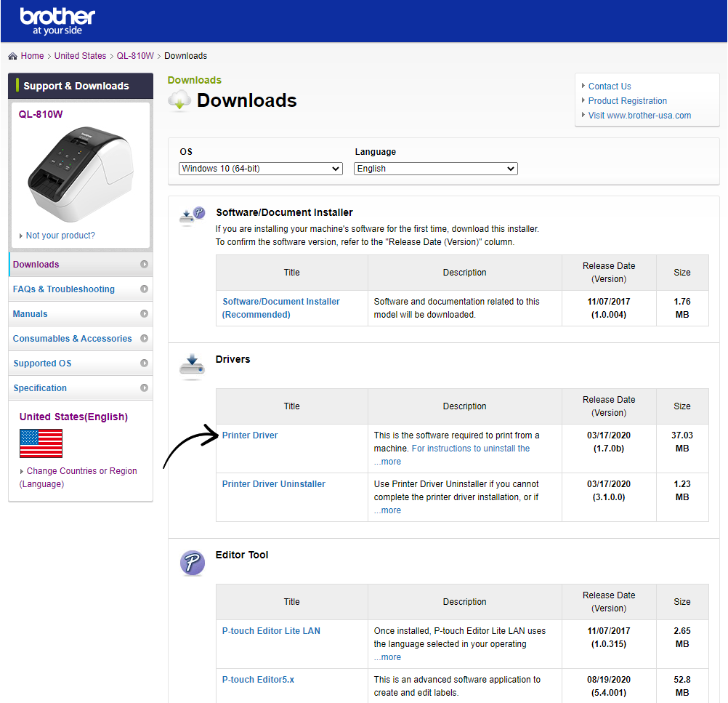Click the Editor Tool section heading
Screen dimensions: 728x703
pyautogui.click(x=242, y=555)
